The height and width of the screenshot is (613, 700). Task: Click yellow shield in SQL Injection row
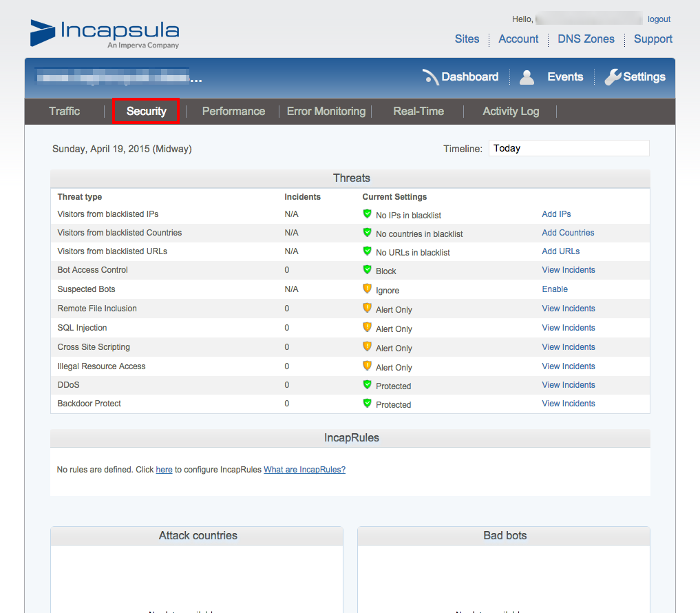[367, 328]
